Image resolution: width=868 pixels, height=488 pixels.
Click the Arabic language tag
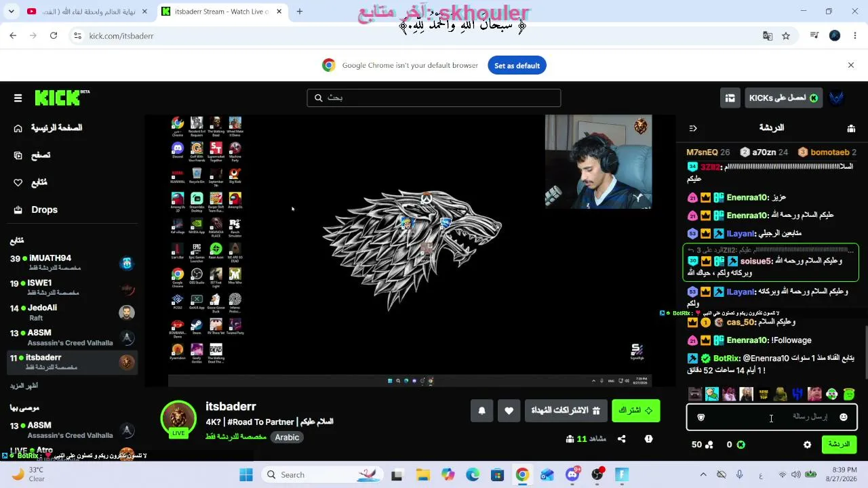pyautogui.click(x=287, y=437)
